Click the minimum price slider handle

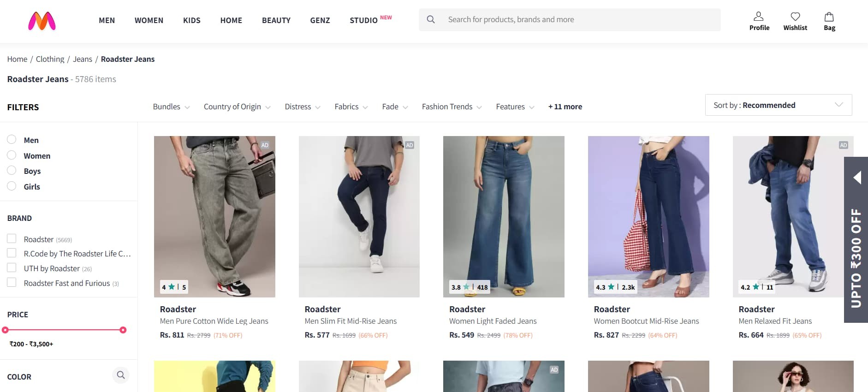coord(5,330)
